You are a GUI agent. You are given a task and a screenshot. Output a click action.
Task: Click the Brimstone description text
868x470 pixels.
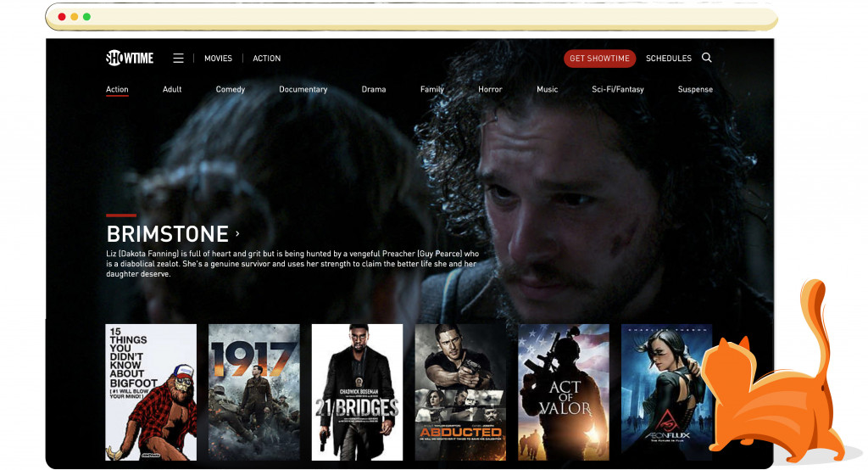(x=292, y=264)
